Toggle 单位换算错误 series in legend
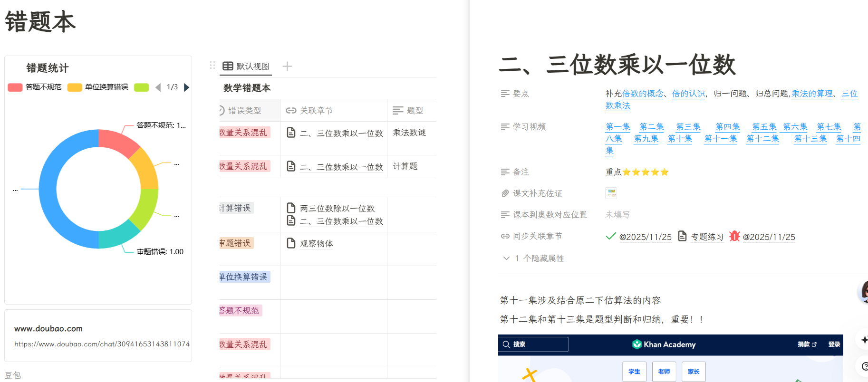Viewport: 868px width, 382px height. coord(98,87)
